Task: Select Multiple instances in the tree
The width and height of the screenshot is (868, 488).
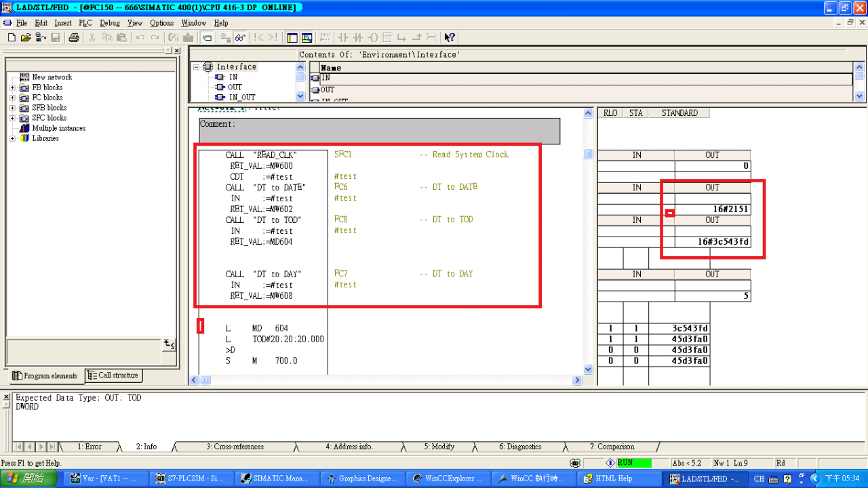Action: point(58,128)
